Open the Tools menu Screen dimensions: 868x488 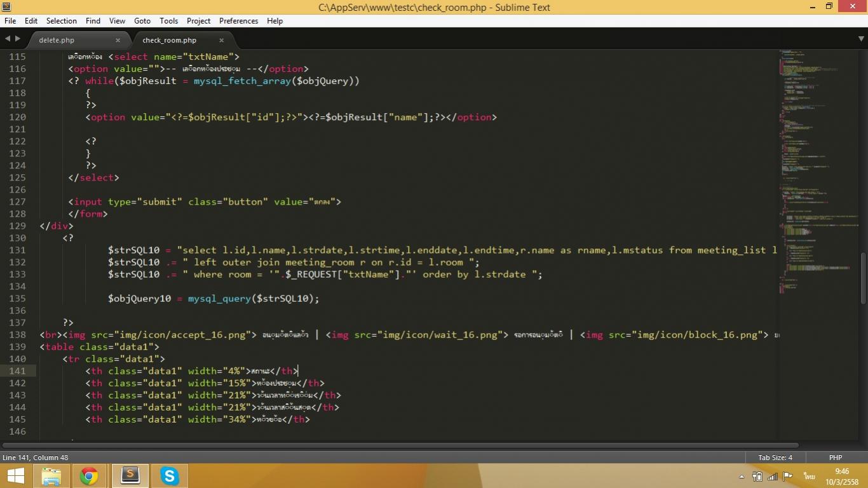(169, 21)
